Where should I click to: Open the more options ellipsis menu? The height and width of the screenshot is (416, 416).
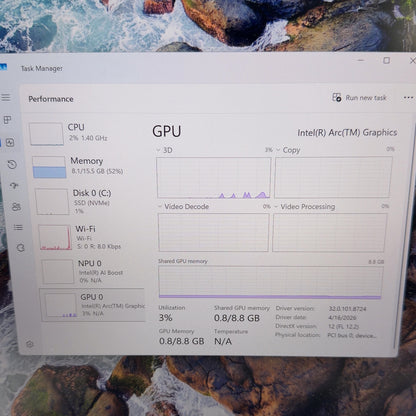tap(408, 98)
